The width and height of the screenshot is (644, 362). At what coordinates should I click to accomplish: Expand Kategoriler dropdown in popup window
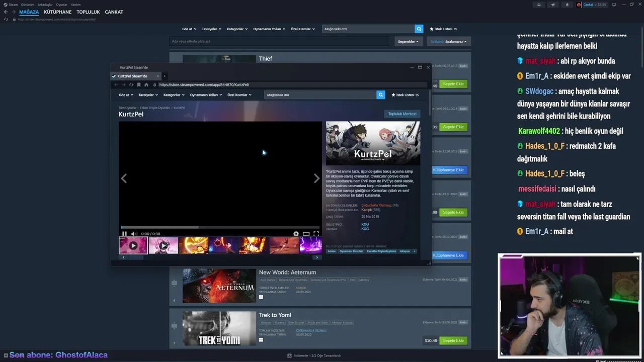pyautogui.click(x=174, y=95)
